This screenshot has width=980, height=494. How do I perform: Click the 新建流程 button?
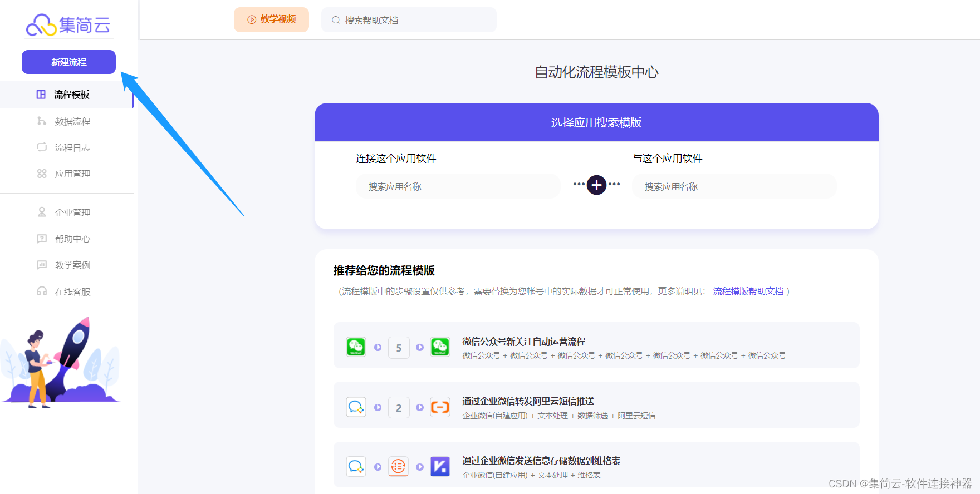tap(68, 62)
